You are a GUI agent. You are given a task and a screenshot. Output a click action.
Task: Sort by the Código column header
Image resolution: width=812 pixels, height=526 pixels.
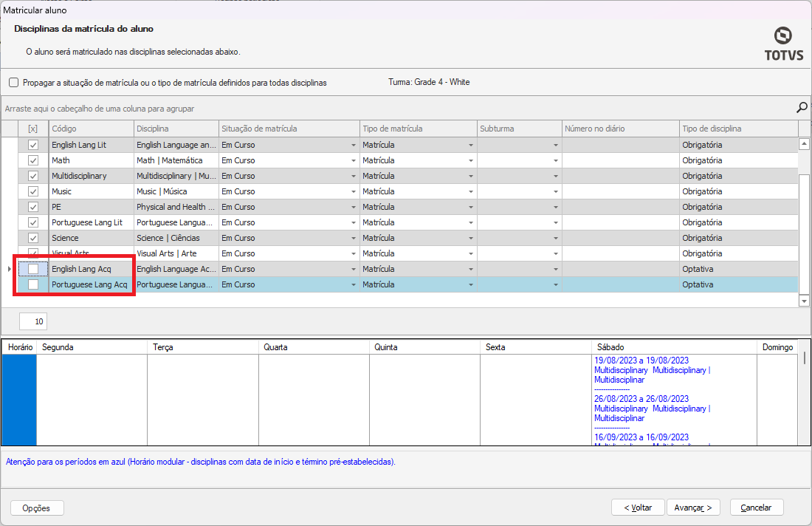click(x=91, y=129)
